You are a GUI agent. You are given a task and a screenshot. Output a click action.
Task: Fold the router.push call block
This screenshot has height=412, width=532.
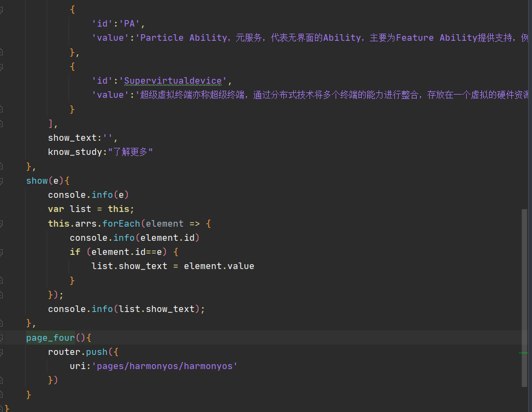point(1,352)
